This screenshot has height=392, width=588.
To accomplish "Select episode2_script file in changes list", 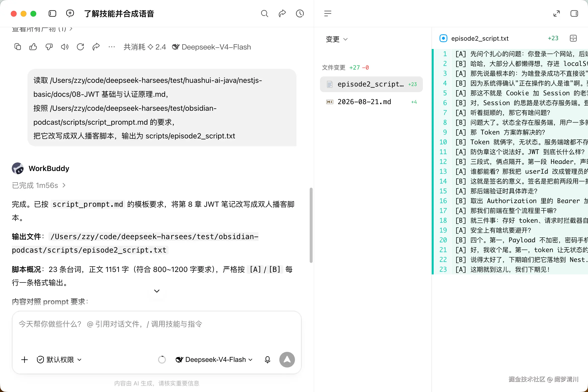I will pos(371,84).
